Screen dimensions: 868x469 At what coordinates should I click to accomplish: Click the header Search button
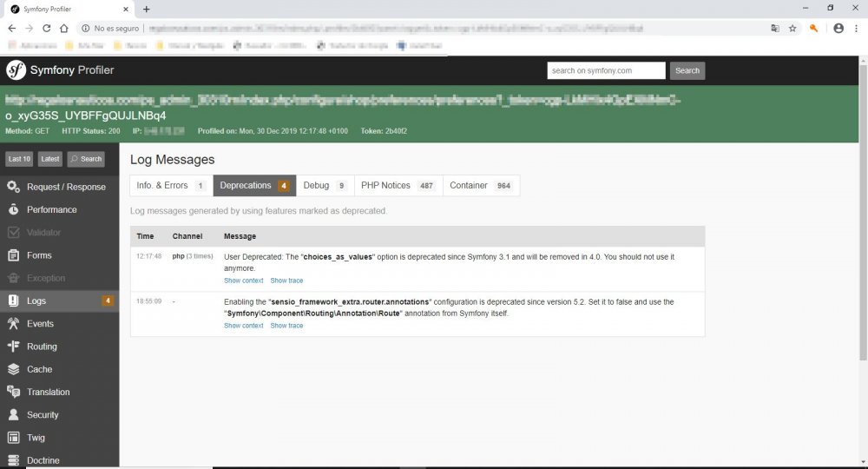[x=687, y=70]
